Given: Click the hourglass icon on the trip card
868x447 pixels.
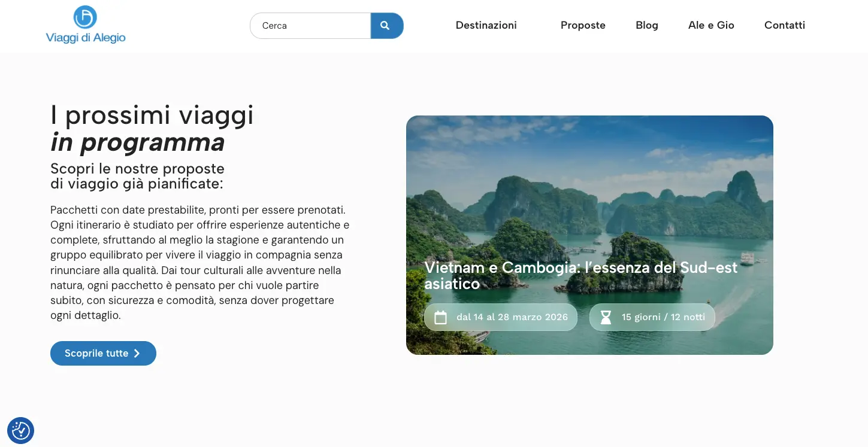Looking at the screenshot, I should (x=606, y=317).
